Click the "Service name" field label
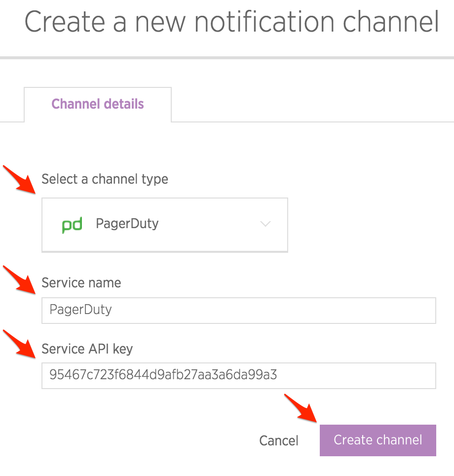 pos(81,283)
